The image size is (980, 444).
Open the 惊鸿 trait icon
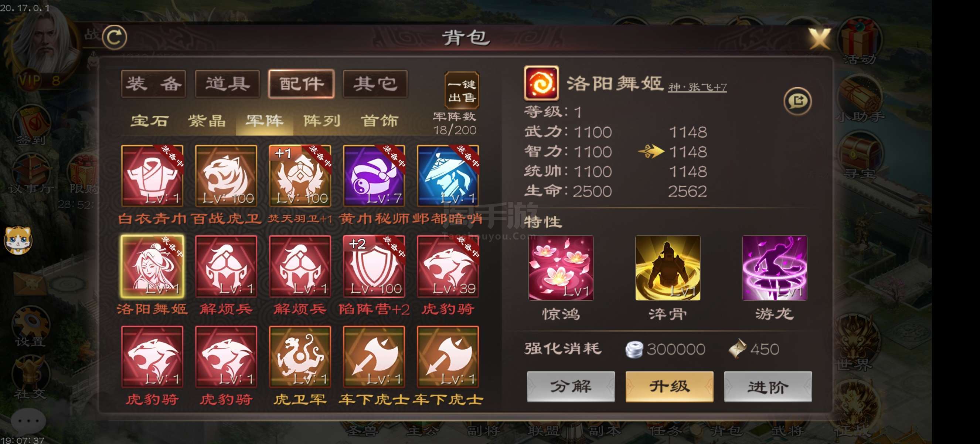pyautogui.click(x=561, y=268)
